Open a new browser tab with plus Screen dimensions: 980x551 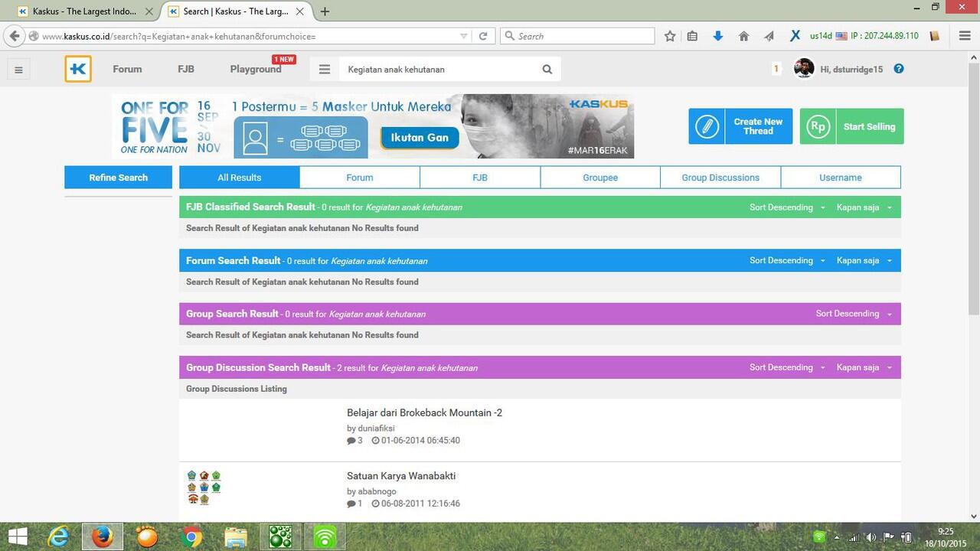coord(325,11)
